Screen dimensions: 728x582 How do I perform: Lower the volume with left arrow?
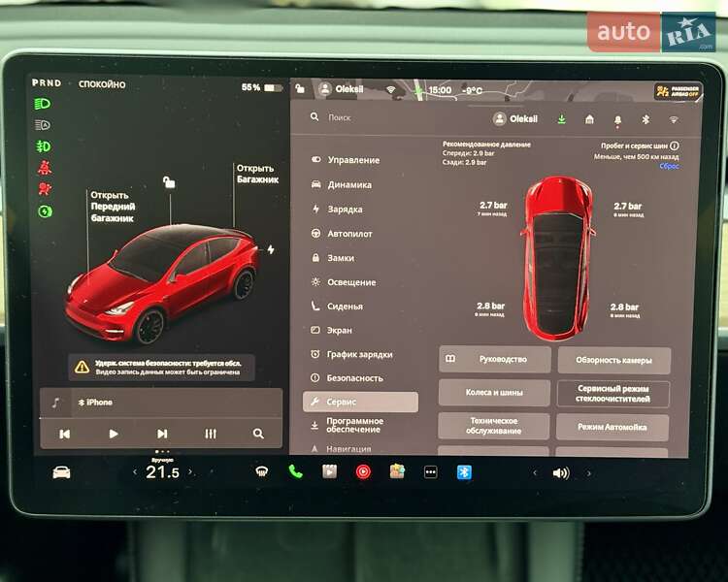[535, 473]
